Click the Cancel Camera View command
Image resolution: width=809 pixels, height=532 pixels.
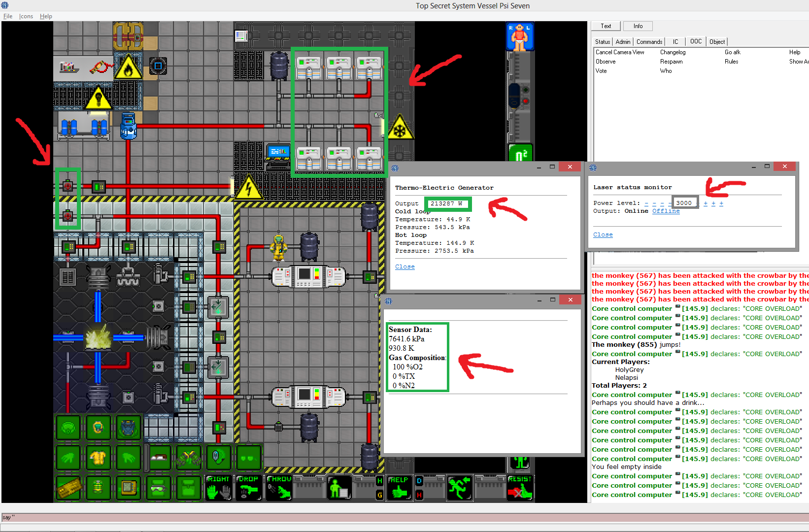click(x=620, y=52)
